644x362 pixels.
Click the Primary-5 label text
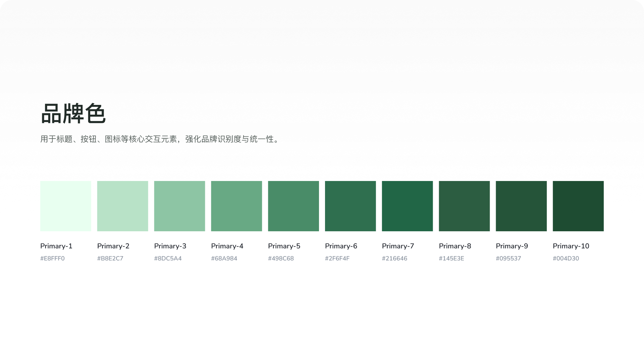pyautogui.click(x=284, y=246)
